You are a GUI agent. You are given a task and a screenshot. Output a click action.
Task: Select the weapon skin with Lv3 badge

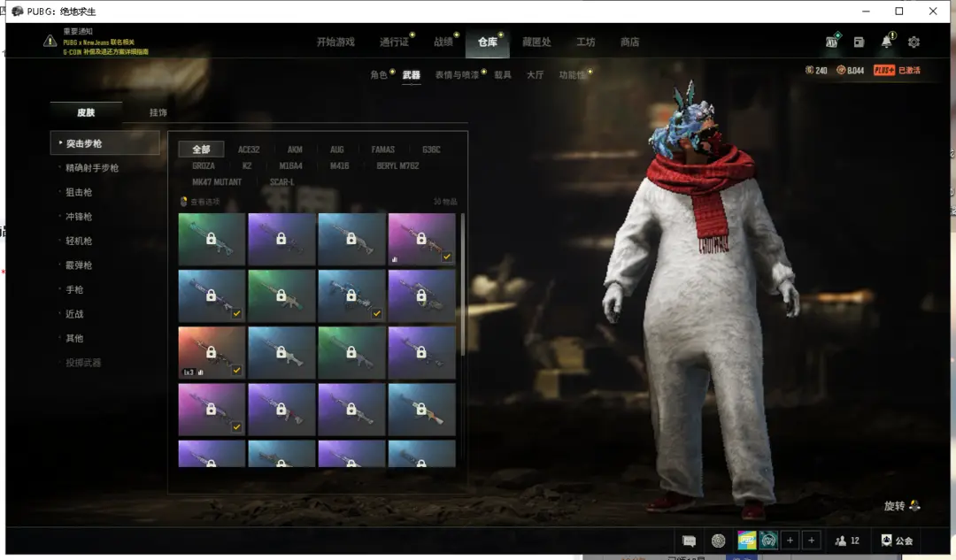[212, 352]
